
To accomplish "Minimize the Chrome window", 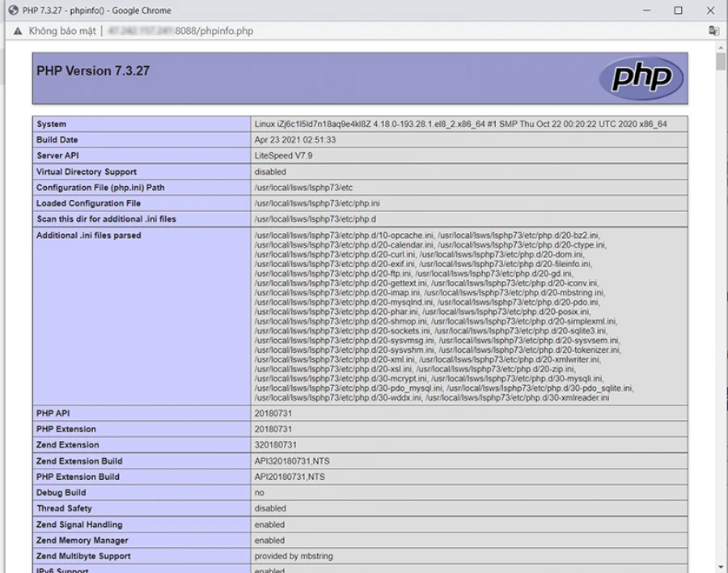I will [646, 11].
